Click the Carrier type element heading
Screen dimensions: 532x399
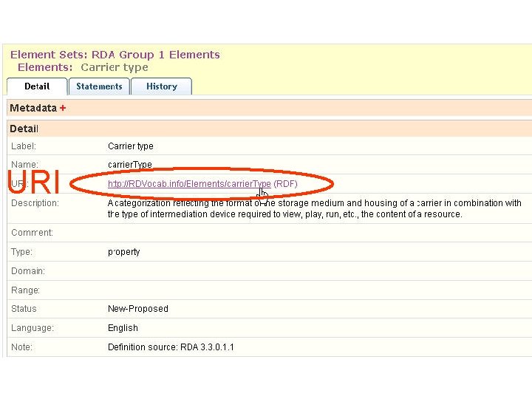115,67
